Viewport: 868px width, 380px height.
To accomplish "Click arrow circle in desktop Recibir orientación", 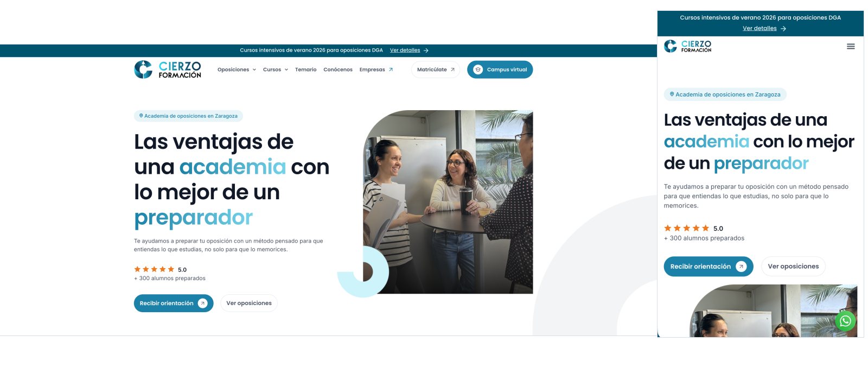I will (x=202, y=303).
